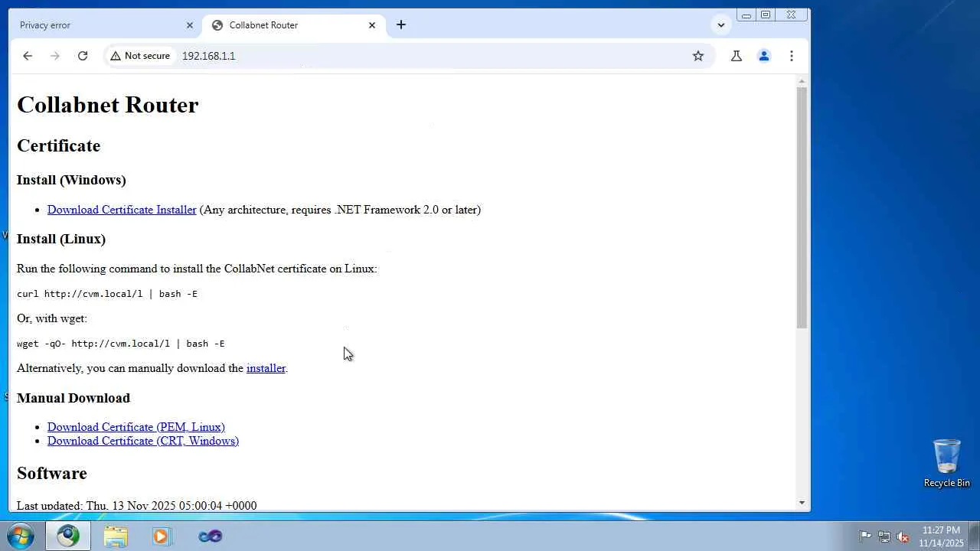Launch Windows Media Player from taskbar

[161, 536]
